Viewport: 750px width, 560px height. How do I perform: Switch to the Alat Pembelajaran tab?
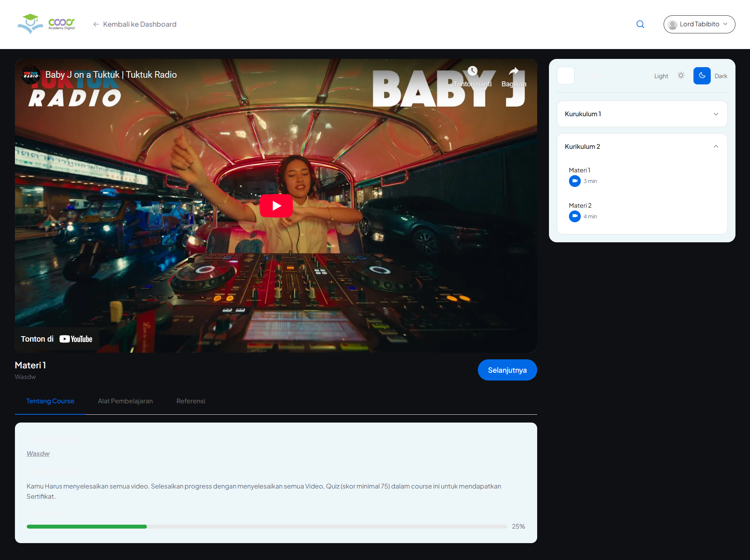pos(125,401)
